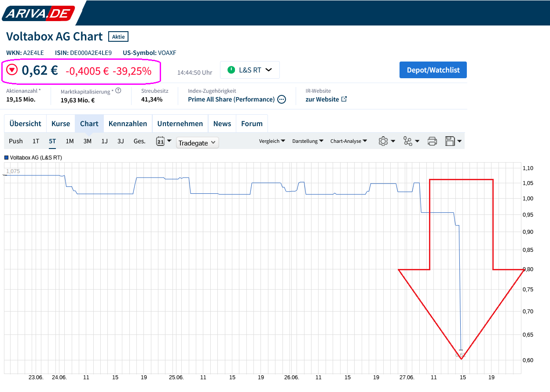
Task: Open the Chart-Analyse dropdown menu
Action: pos(349,141)
